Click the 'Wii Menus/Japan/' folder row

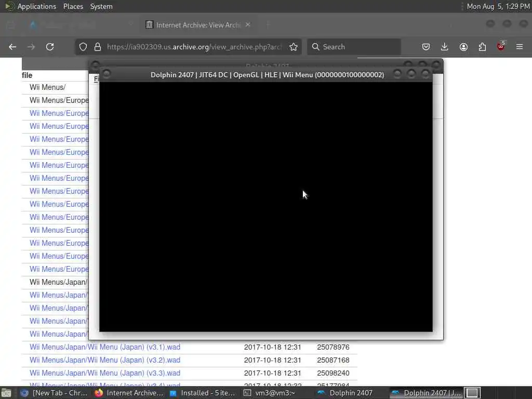(58, 282)
